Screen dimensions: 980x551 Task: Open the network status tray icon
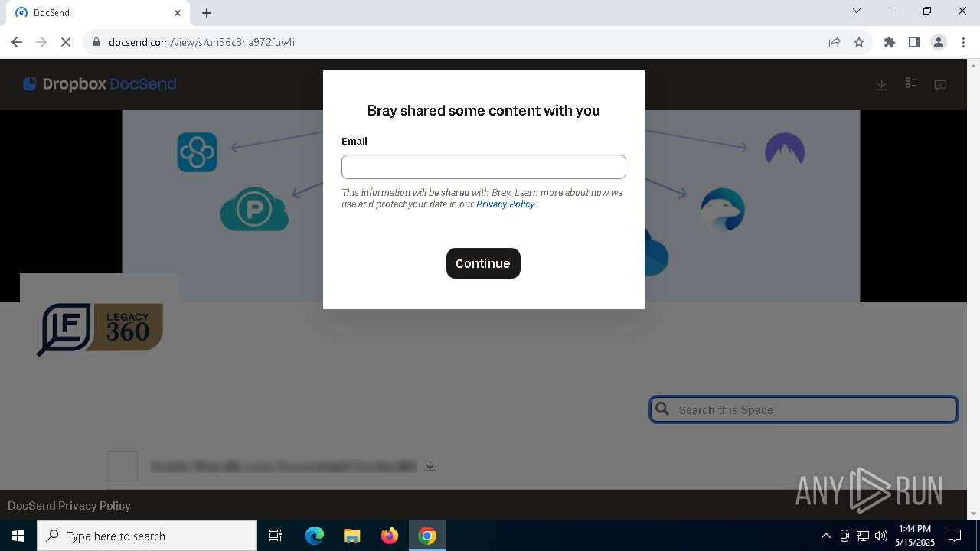(x=863, y=536)
